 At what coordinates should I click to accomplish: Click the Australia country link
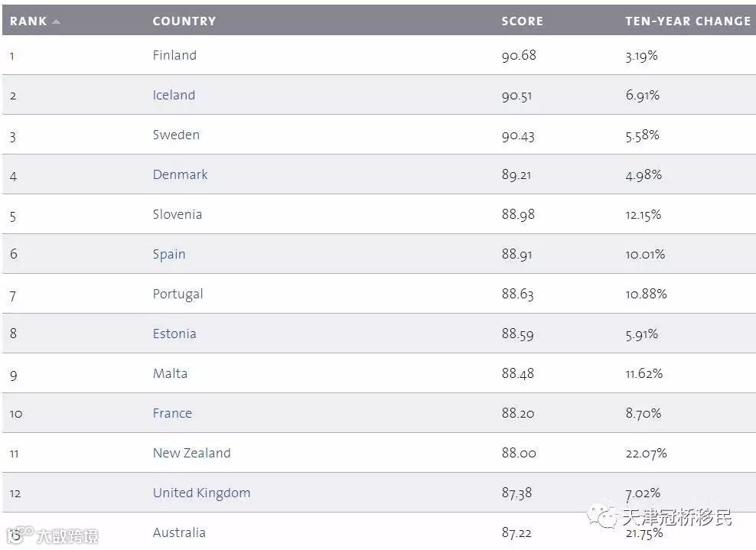pos(179,532)
